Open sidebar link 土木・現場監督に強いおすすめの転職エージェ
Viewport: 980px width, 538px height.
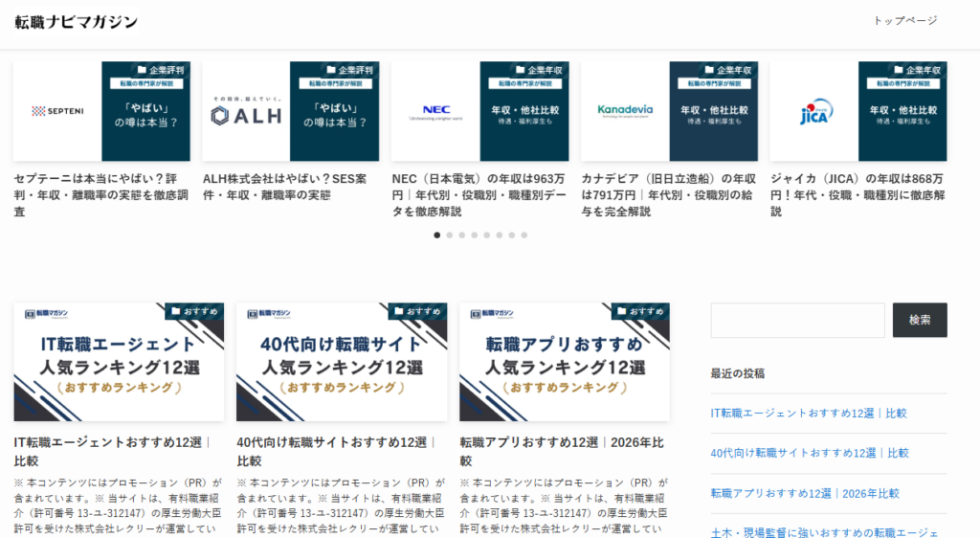pyautogui.click(x=824, y=532)
